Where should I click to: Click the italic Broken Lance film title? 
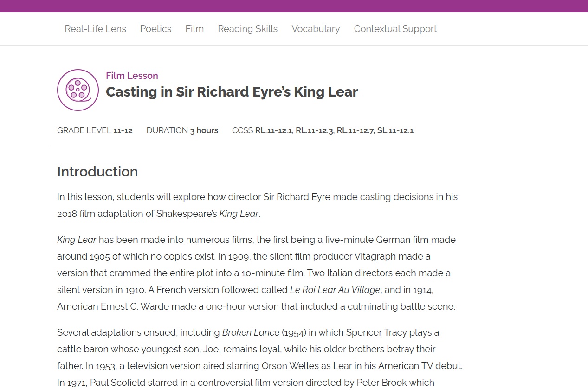[251, 332]
